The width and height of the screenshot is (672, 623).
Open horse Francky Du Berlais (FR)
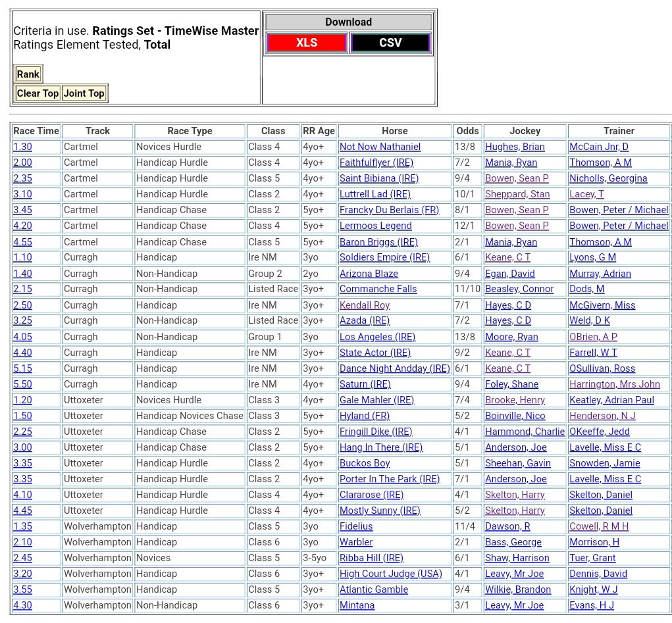389,210
